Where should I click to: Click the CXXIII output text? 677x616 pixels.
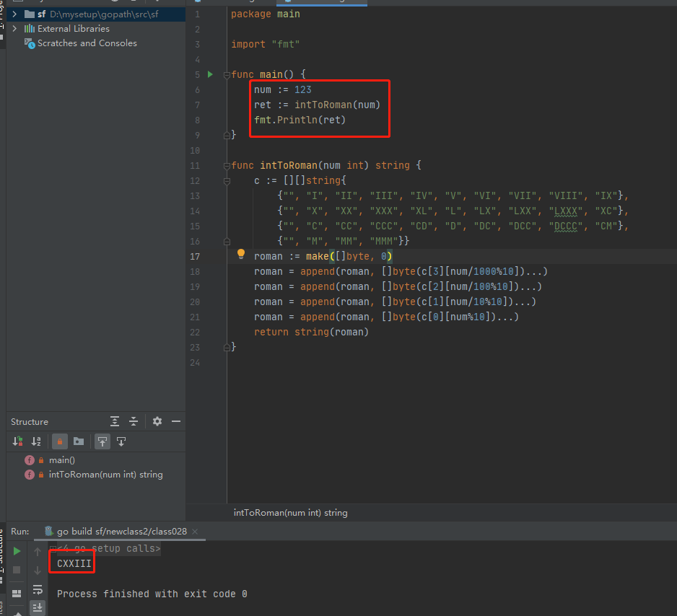[x=74, y=564]
